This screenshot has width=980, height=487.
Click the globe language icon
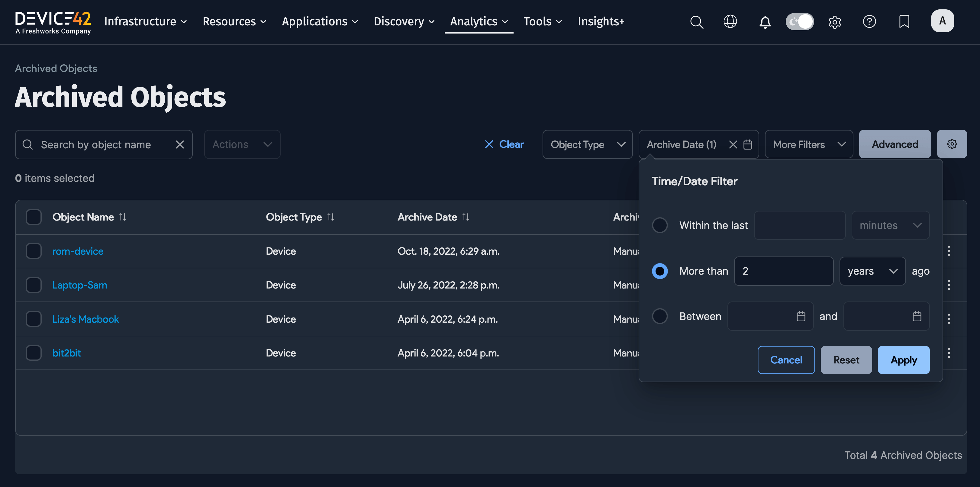[730, 22]
